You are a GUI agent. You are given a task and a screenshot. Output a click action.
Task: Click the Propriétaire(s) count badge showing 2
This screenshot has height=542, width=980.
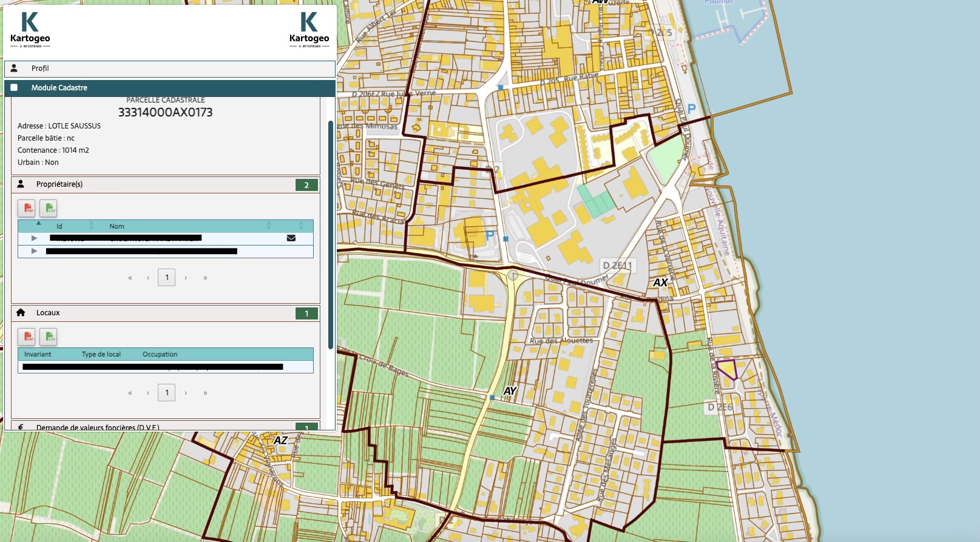pyautogui.click(x=306, y=185)
